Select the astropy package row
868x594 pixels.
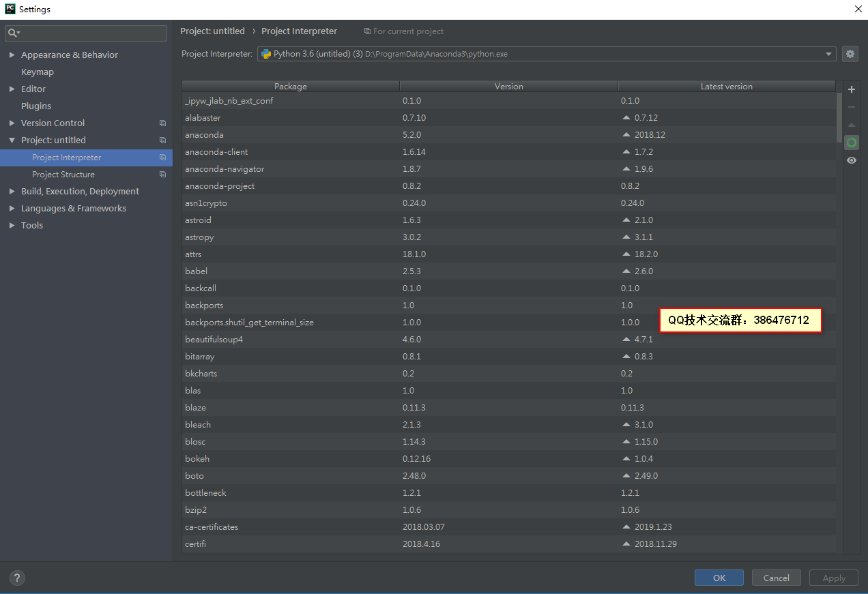tap(509, 237)
